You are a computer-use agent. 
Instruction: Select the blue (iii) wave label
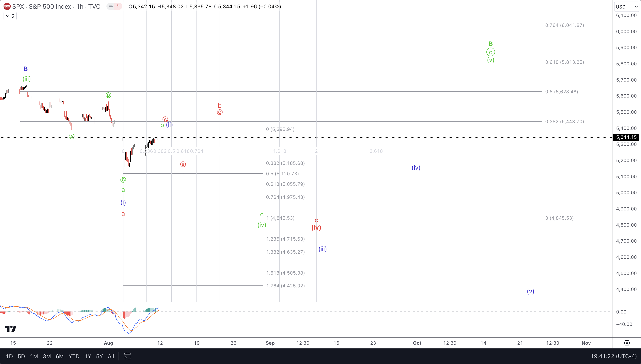click(x=323, y=249)
